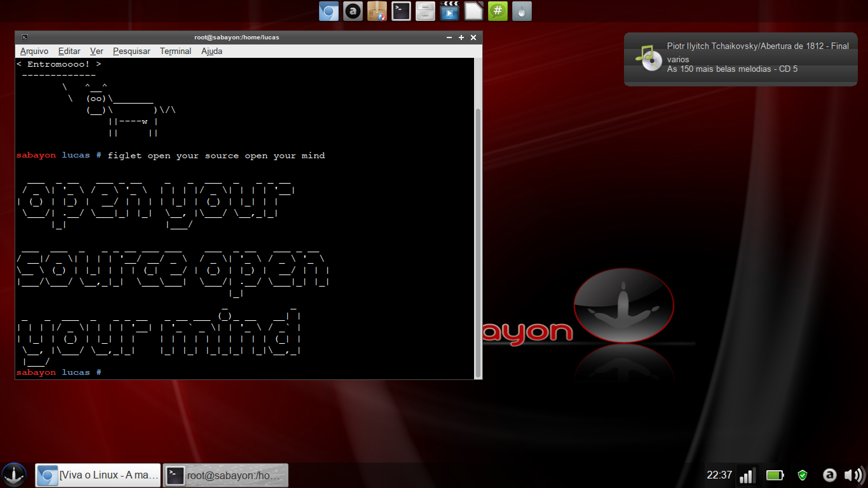The width and height of the screenshot is (868, 488).
Task: Launch Chromium browser from top dock
Action: (329, 11)
